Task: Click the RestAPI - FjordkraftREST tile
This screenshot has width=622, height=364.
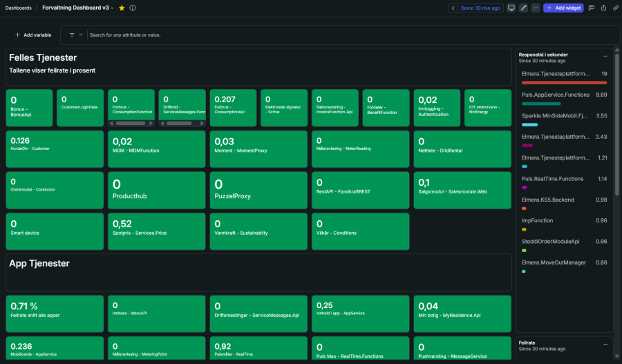Action: (x=361, y=191)
